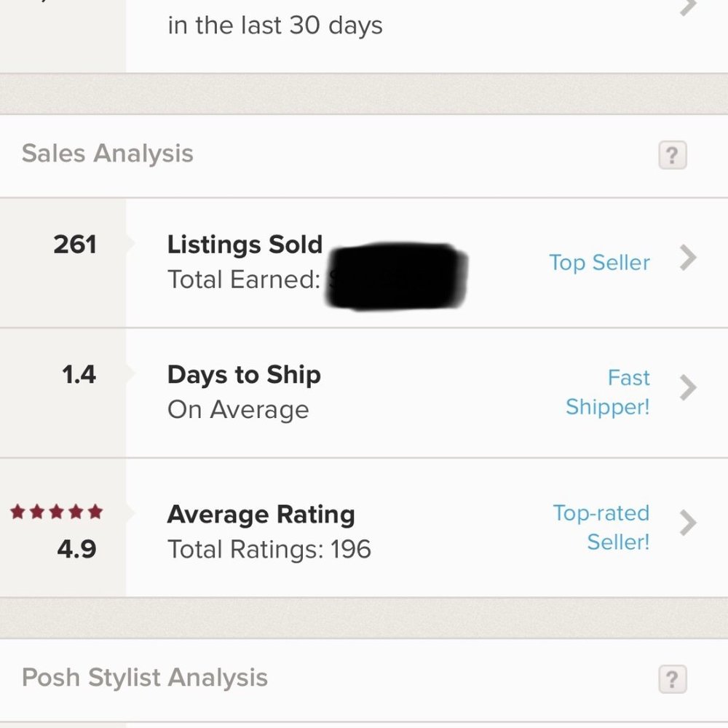Tap the Posh Stylist Analysis section header
The width and height of the screenshot is (728, 728).
pyautogui.click(x=145, y=678)
